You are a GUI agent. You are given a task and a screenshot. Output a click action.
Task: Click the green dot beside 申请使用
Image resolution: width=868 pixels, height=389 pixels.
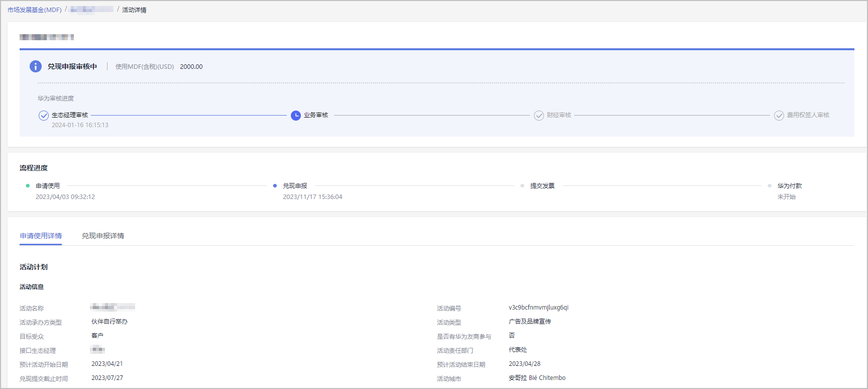(28, 186)
